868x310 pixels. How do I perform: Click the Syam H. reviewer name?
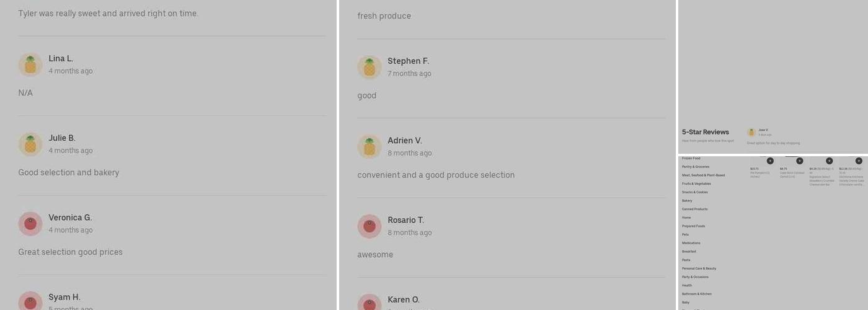tap(64, 297)
